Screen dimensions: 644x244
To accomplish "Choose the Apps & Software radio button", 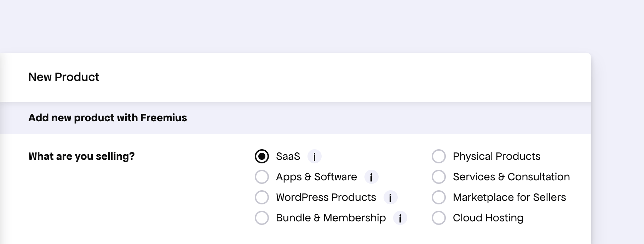I will (262, 177).
